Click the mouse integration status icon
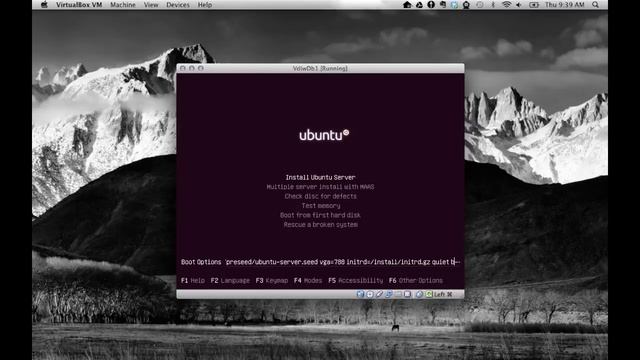The height and width of the screenshot is (360, 640). pyautogui.click(x=419, y=294)
